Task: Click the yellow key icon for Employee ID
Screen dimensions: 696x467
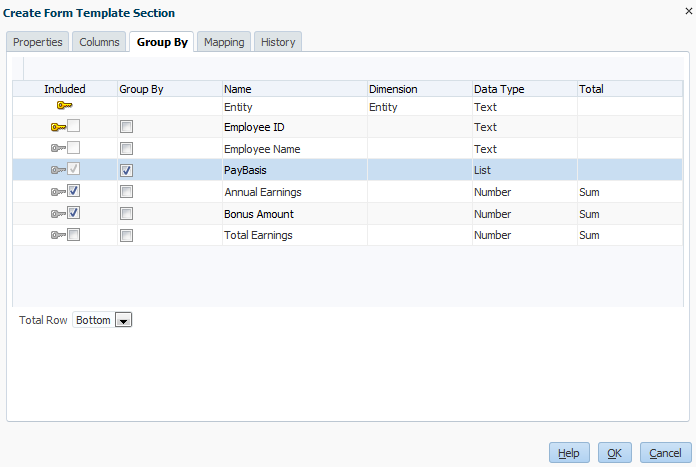Action: [x=58, y=127]
